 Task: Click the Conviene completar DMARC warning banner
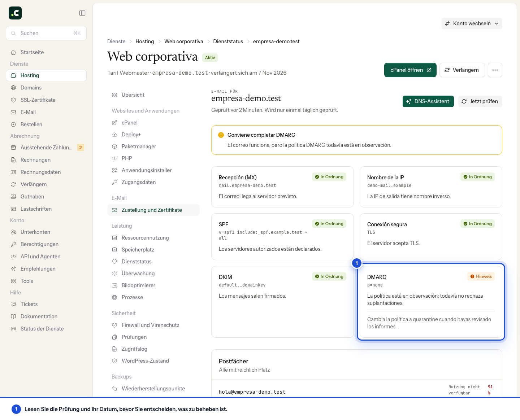click(x=357, y=140)
